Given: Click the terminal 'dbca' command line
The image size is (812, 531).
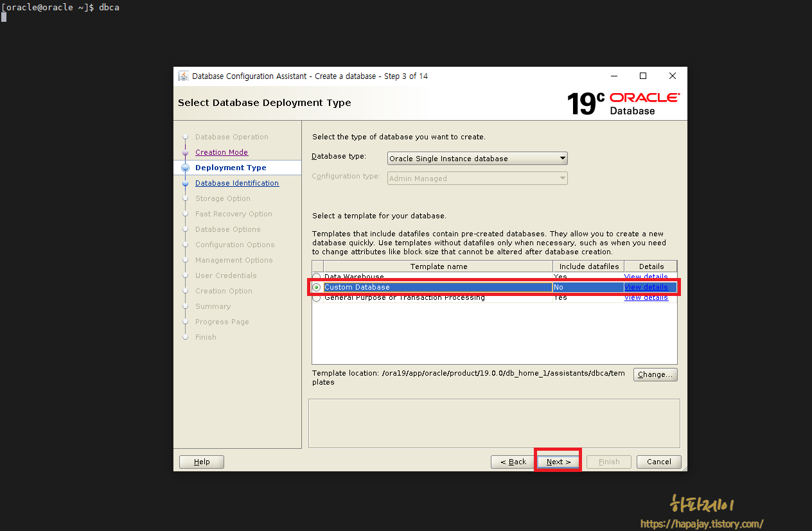Looking at the screenshot, I should click(60, 7).
